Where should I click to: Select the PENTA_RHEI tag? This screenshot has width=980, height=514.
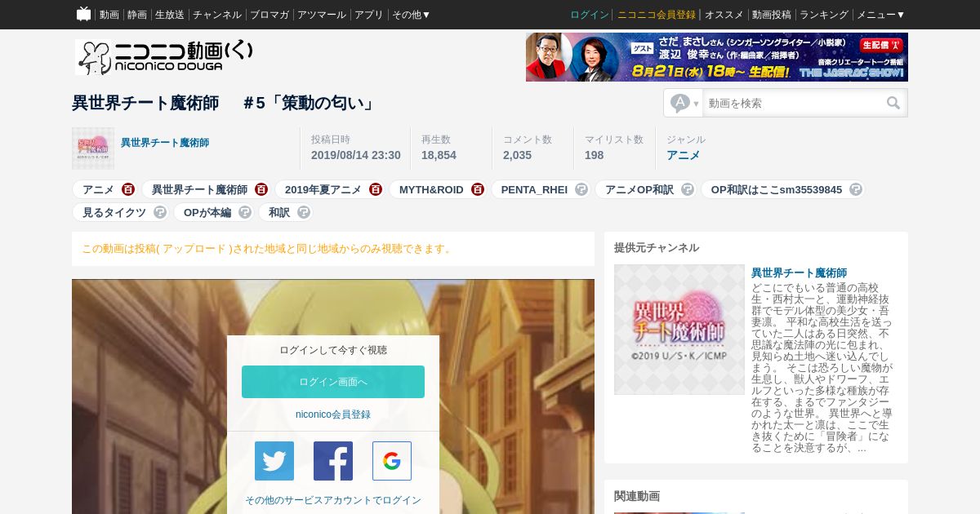(534, 189)
